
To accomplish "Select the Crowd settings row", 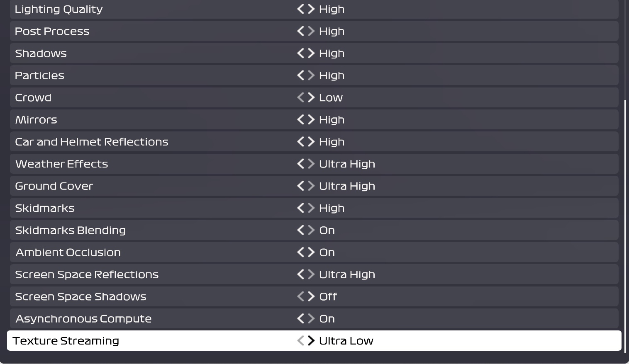I will coord(33,97).
